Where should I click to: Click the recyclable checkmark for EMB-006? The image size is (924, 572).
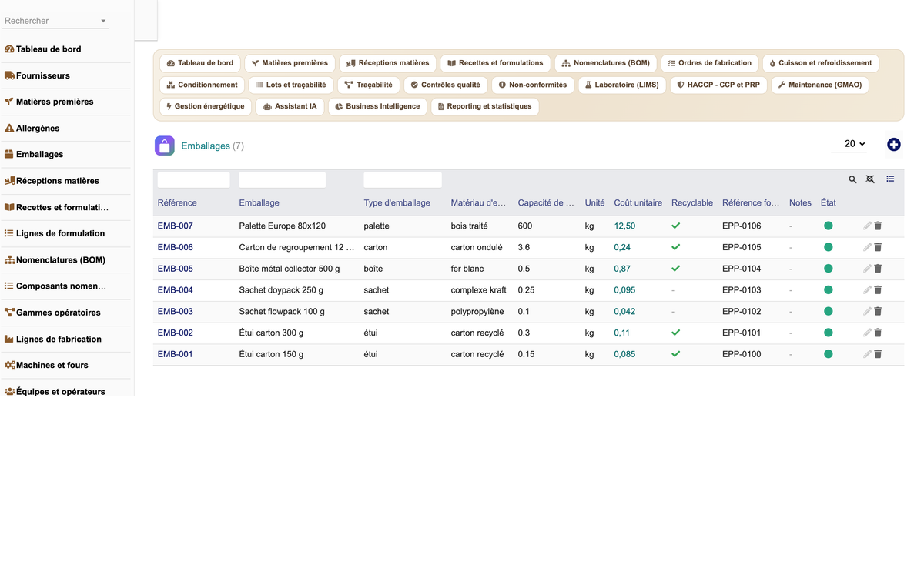pyautogui.click(x=676, y=247)
